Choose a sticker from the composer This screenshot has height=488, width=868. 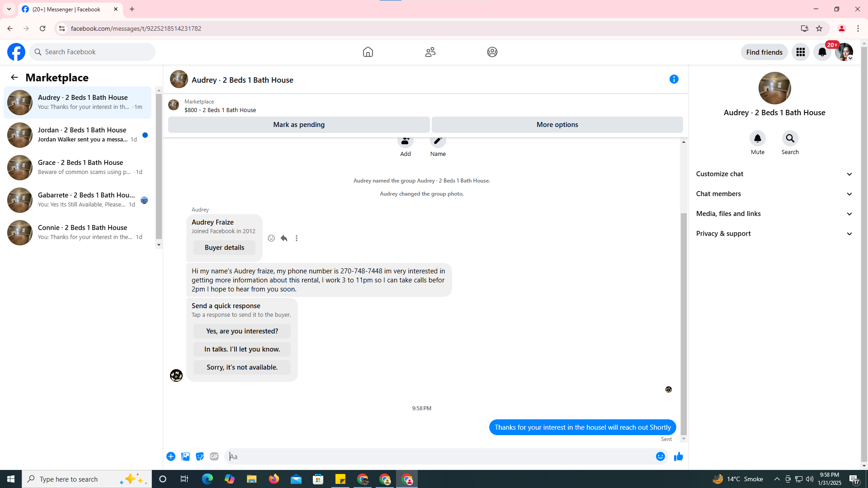click(x=200, y=456)
